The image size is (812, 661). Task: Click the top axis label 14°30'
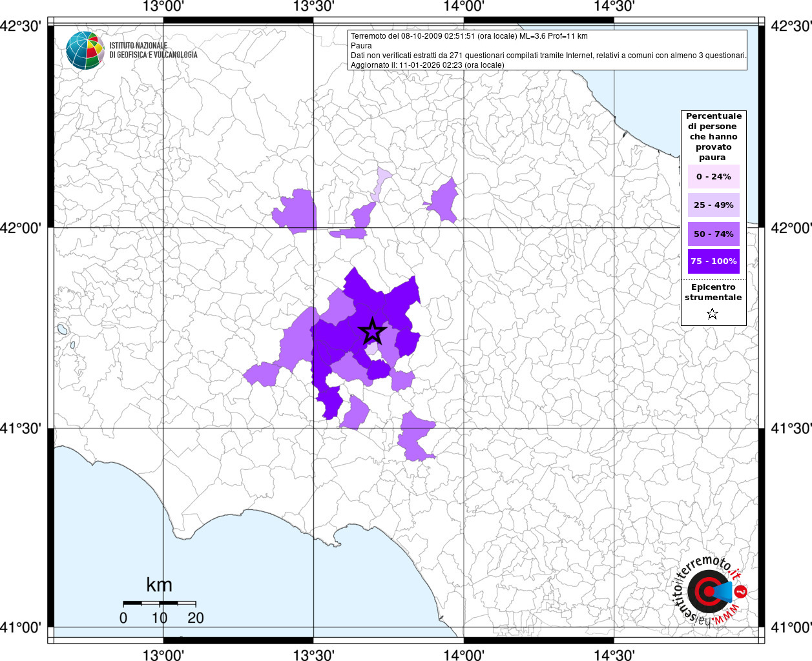(x=614, y=6)
